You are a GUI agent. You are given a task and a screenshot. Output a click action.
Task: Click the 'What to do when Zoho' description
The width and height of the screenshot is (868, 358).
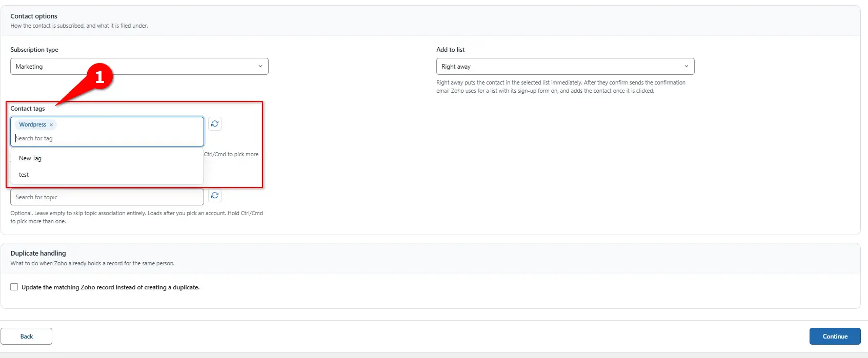pos(92,264)
